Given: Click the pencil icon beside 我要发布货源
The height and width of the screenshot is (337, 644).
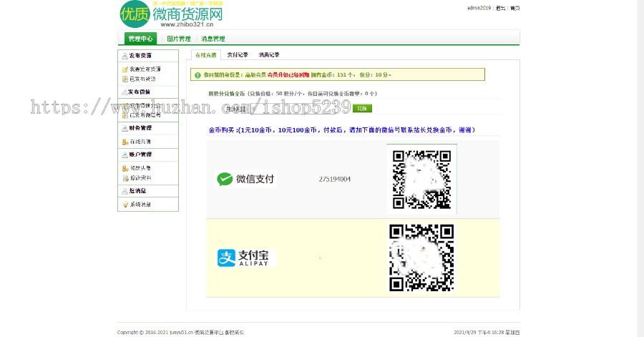Looking at the screenshot, I should (125, 69).
